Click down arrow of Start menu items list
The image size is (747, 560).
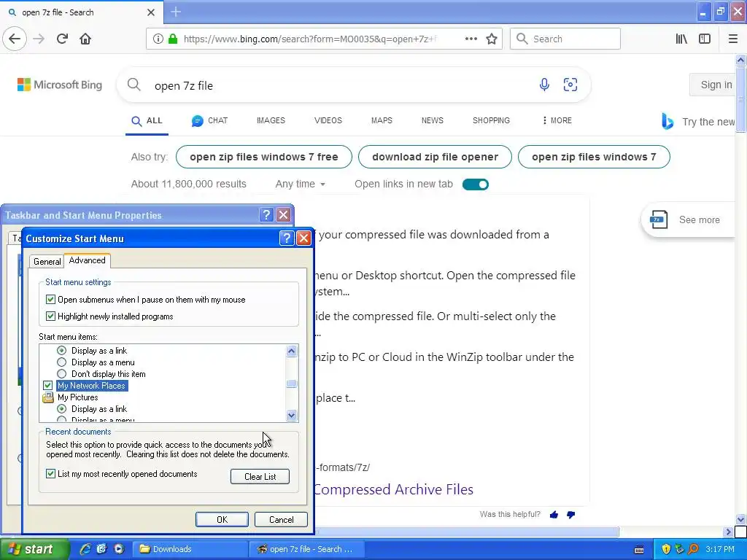(292, 416)
